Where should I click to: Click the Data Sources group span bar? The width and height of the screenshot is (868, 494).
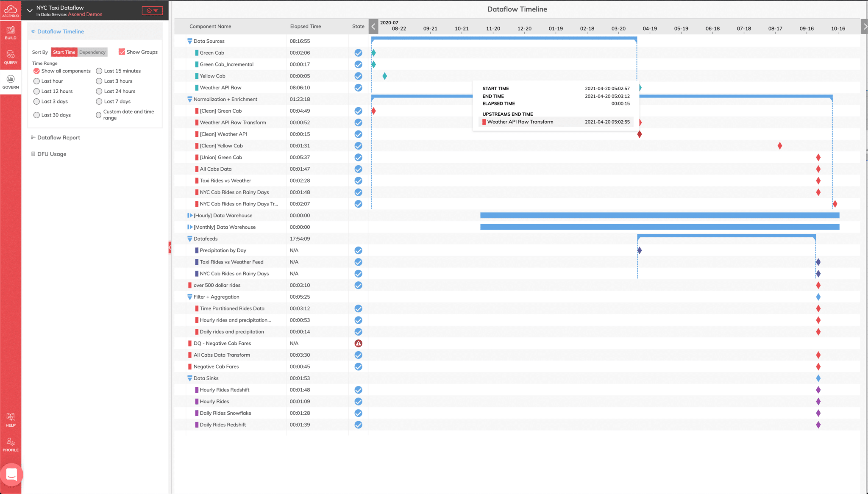pos(504,39)
